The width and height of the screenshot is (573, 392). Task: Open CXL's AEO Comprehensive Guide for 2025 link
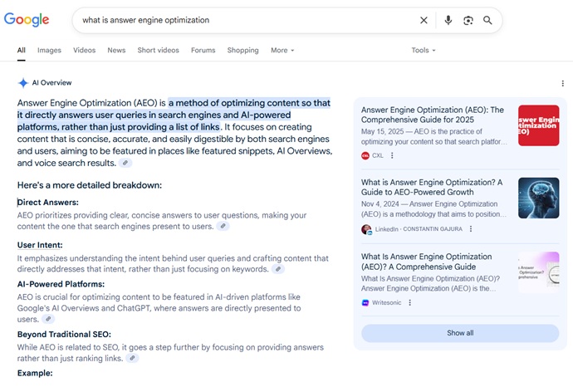tap(433, 115)
